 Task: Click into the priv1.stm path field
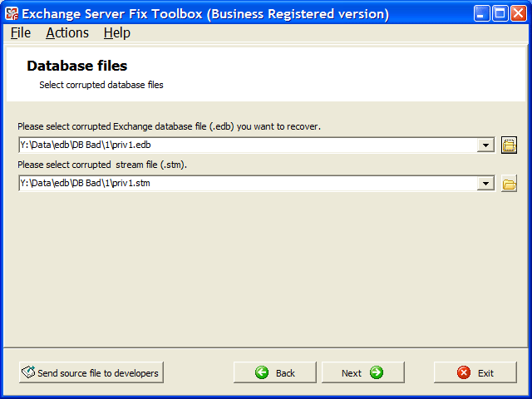[x=248, y=184]
